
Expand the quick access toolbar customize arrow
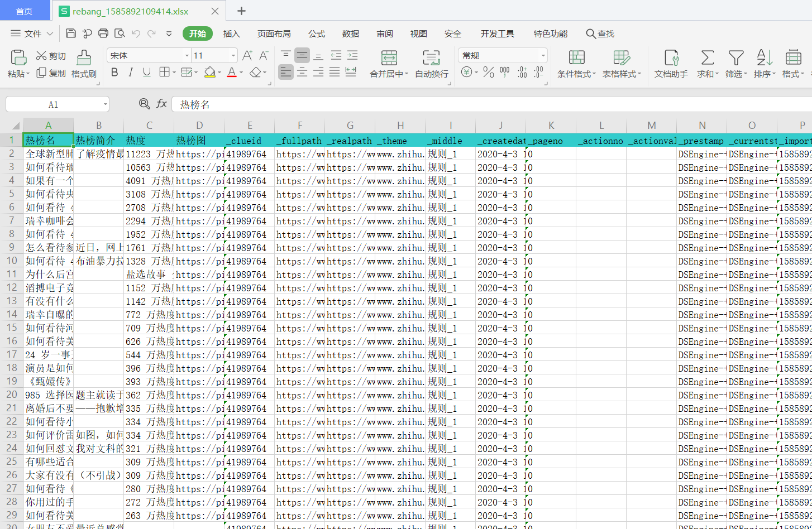(169, 33)
